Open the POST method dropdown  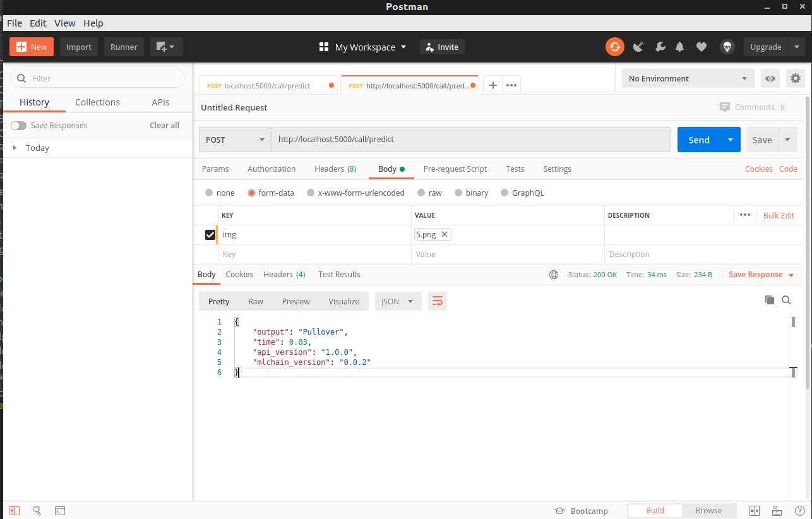click(235, 140)
